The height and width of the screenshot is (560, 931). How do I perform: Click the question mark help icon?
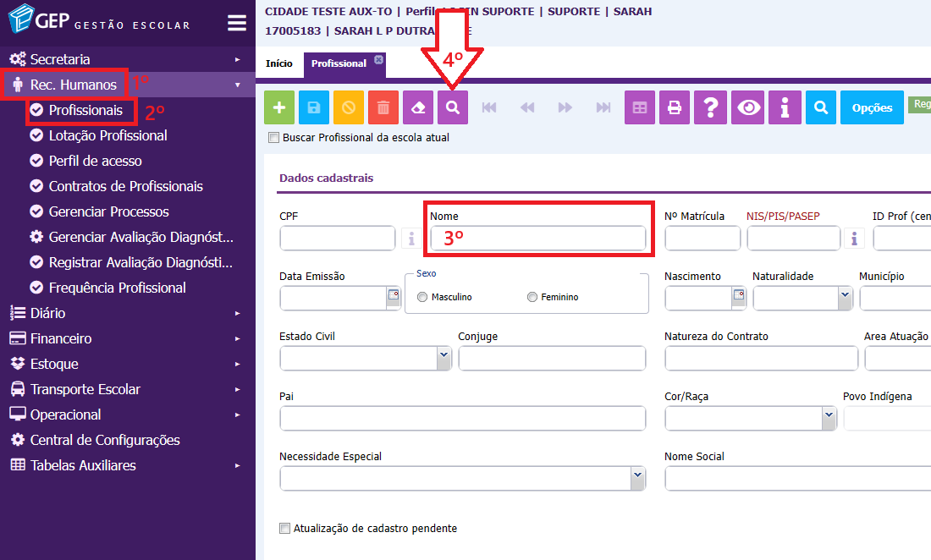tap(711, 108)
